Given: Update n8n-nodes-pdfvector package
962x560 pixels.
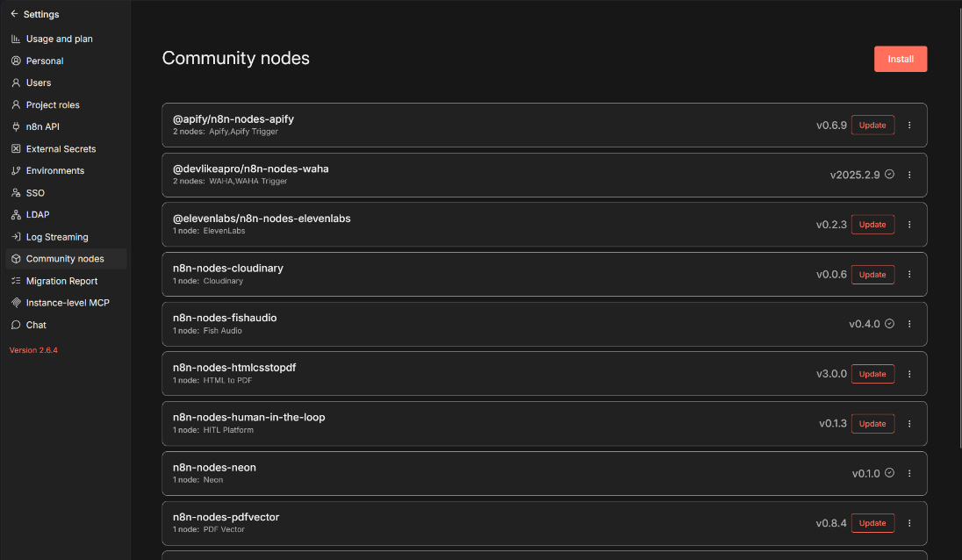Looking at the screenshot, I should [872, 523].
